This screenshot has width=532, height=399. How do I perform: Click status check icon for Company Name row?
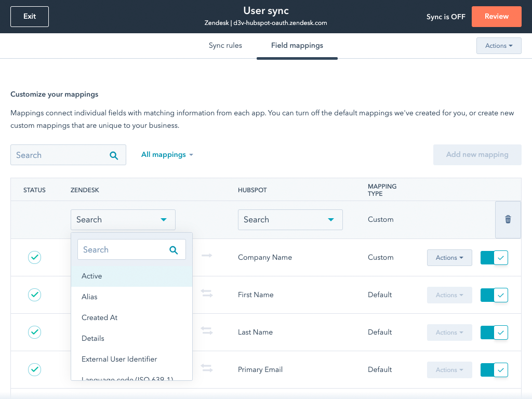pos(34,258)
